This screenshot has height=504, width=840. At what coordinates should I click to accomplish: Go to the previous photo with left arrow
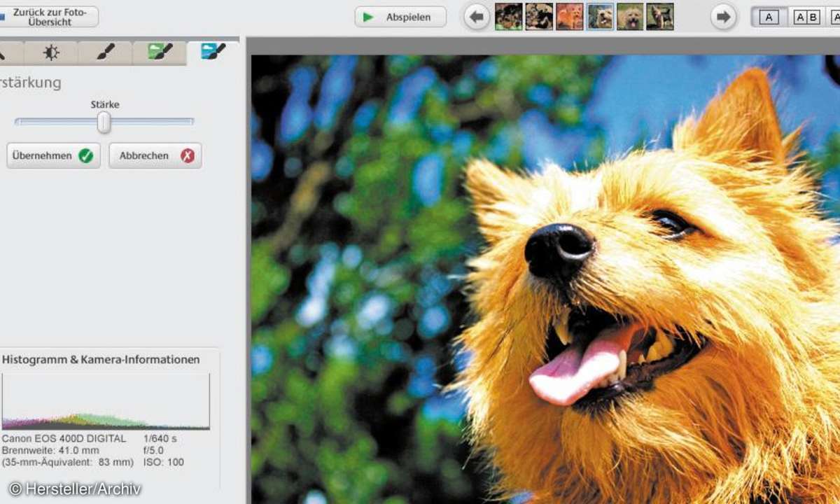(x=477, y=17)
